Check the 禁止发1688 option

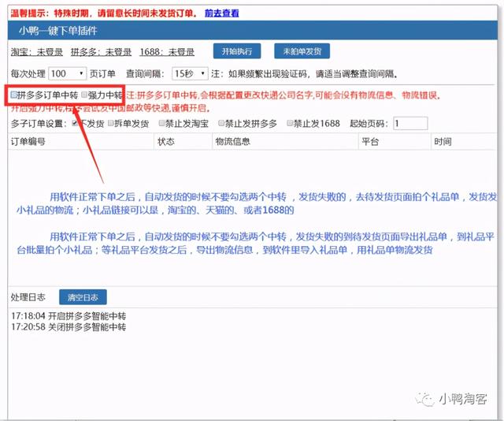[291, 123]
